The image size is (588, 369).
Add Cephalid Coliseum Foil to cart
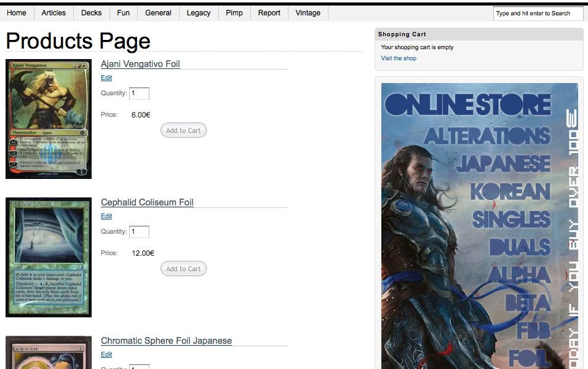click(x=183, y=269)
